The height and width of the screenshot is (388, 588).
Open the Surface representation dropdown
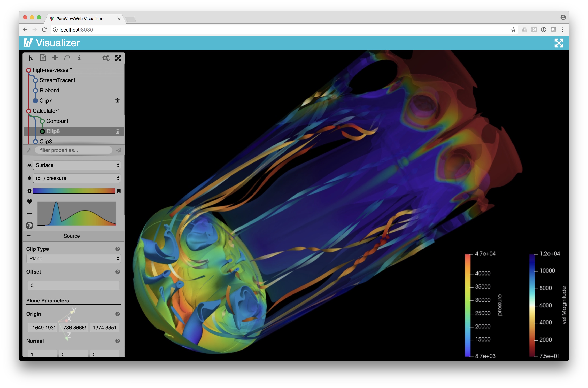point(77,165)
